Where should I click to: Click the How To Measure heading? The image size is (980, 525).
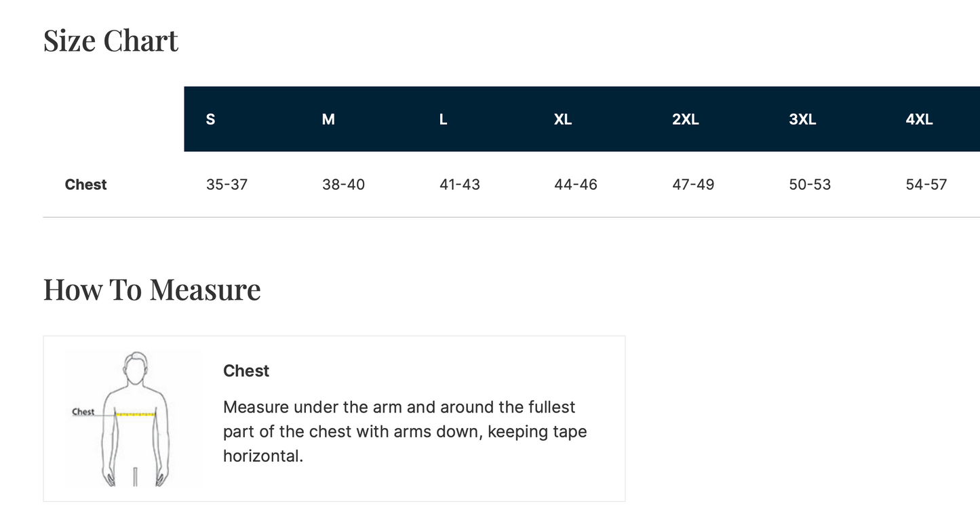pos(152,289)
